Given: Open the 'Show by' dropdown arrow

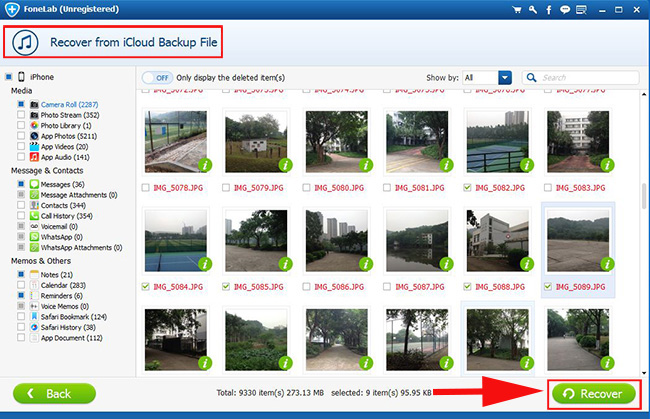Looking at the screenshot, I should pyautogui.click(x=504, y=78).
